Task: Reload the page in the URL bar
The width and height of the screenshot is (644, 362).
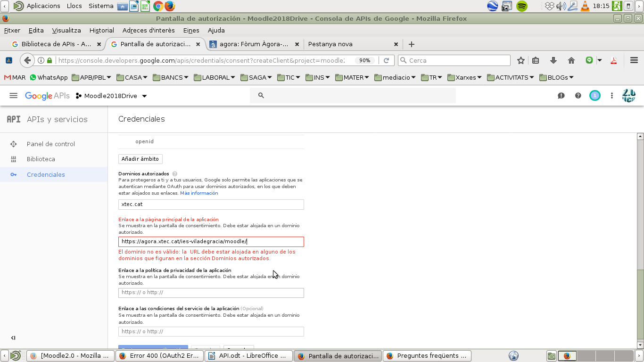Action: tap(386, 60)
